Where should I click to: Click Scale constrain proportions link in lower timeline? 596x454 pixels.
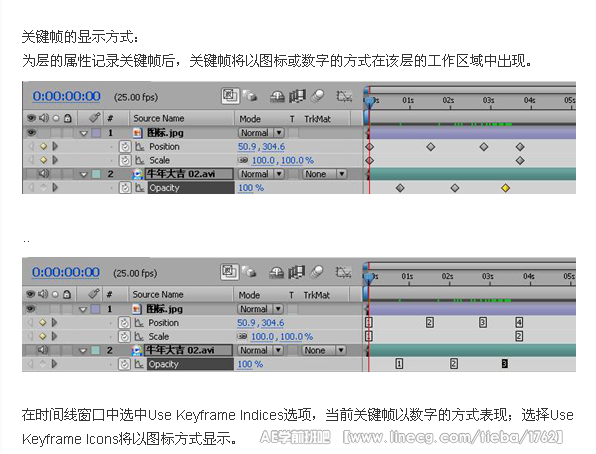pyautogui.click(x=242, y=336)
